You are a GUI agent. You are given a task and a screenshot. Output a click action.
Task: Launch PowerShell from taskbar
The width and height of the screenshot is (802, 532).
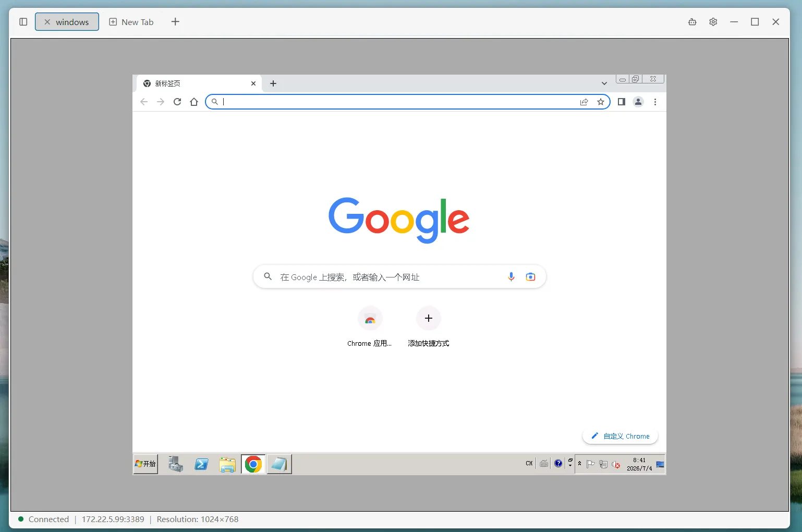point(201,464)
